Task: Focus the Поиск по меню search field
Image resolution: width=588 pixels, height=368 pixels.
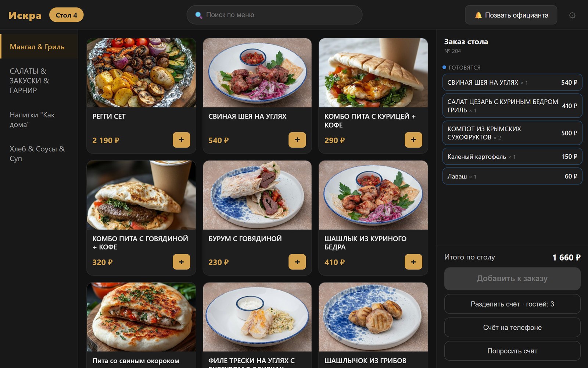Action: pyautogui.click(x=275, y=15)
